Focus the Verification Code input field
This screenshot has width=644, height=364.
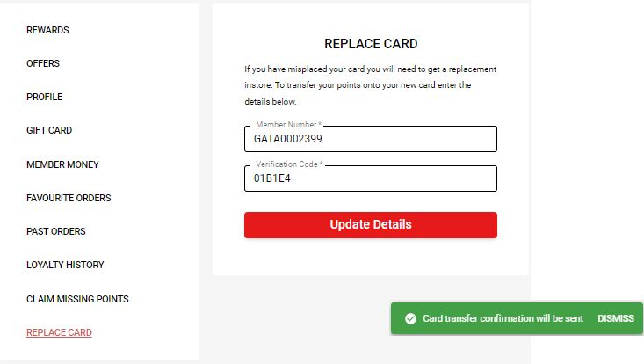pyautogui.click(x=371, y=178)
